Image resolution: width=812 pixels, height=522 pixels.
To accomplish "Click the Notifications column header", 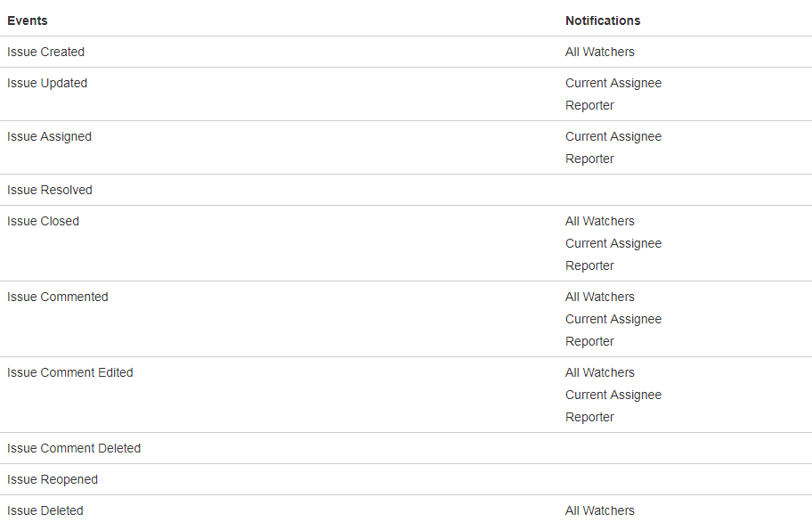I will (x=603, y=20).
